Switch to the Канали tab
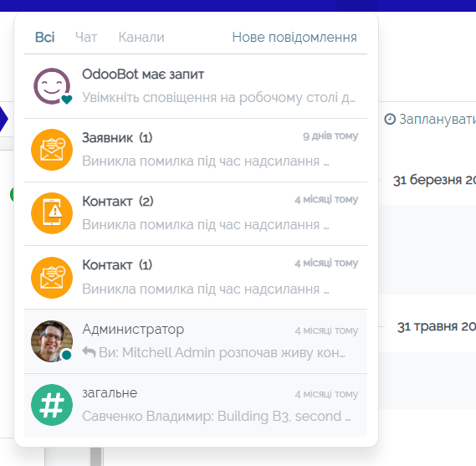 click(141, 38)
